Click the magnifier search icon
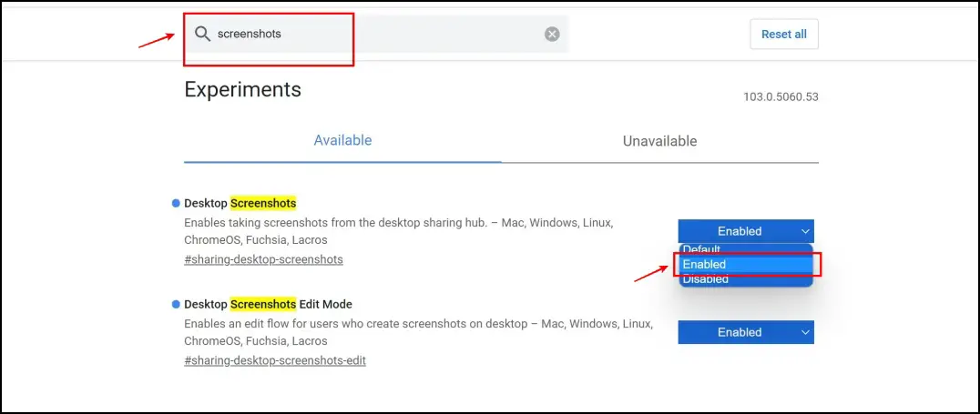 click(202, 34)
